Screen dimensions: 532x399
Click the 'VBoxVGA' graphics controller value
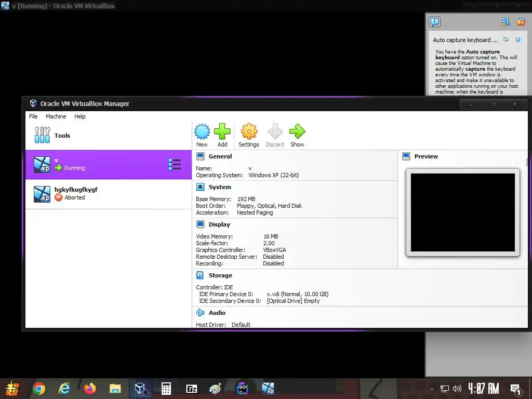[x=274, y=250]
